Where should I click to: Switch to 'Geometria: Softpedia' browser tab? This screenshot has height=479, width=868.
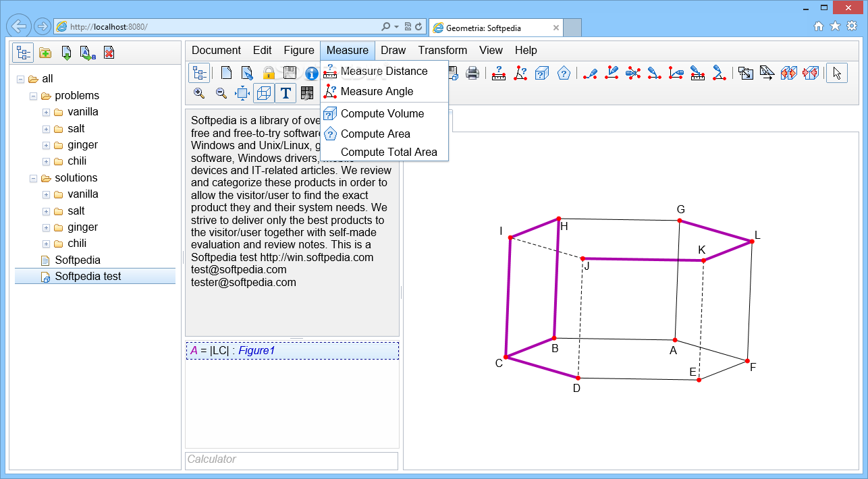pyautogui.click(x=495, y=28)
